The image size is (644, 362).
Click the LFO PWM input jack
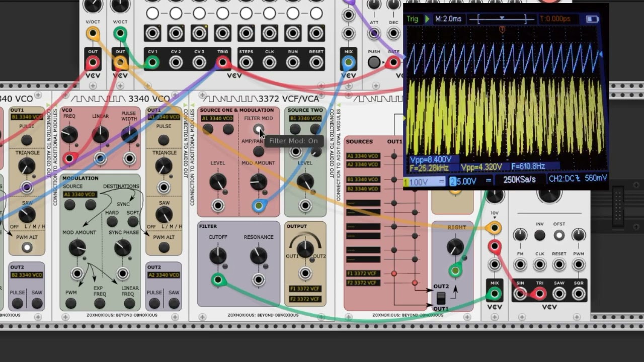point(579,264)
